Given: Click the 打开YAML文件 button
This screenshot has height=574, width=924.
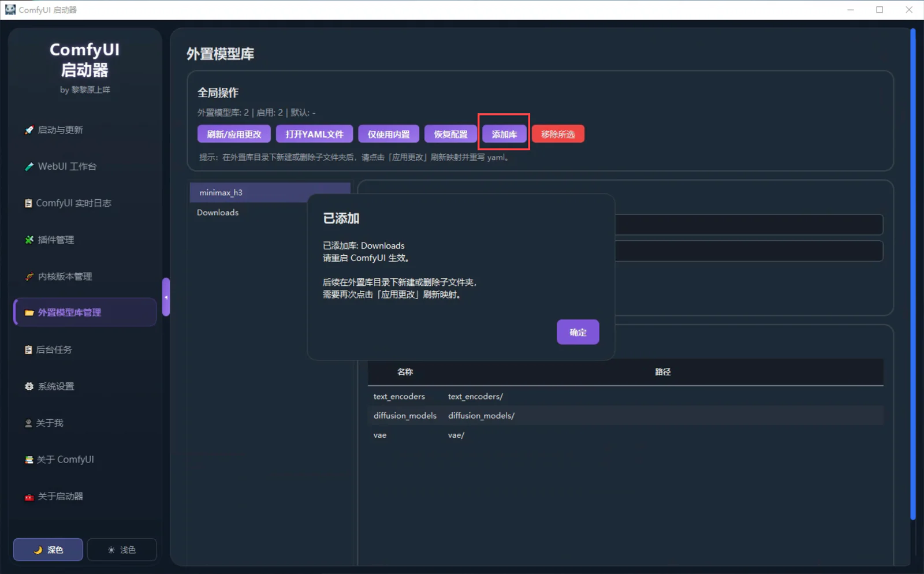Looking at the screenshot, I should (x=314, y=134).
